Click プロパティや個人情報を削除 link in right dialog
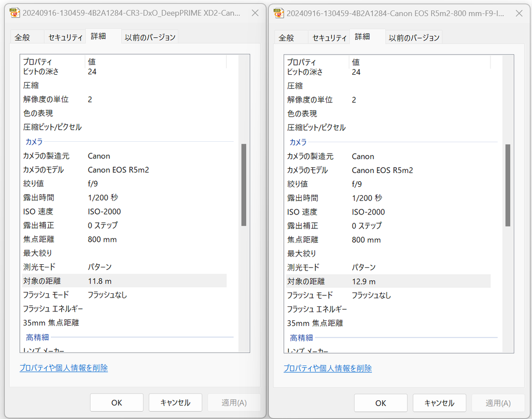This screenshot has height=419, width=532. [328, 368]
